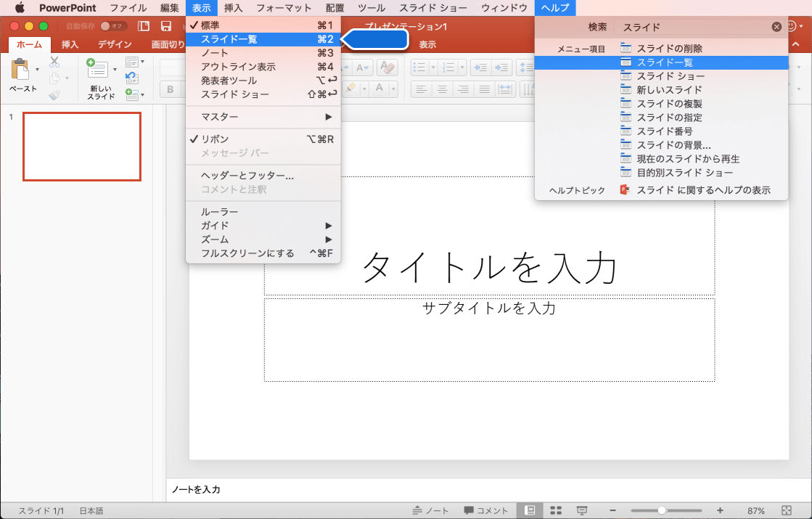Open the Section dropdown arrow
This screenshot has width=812, height=519.
tap(142, 94)
